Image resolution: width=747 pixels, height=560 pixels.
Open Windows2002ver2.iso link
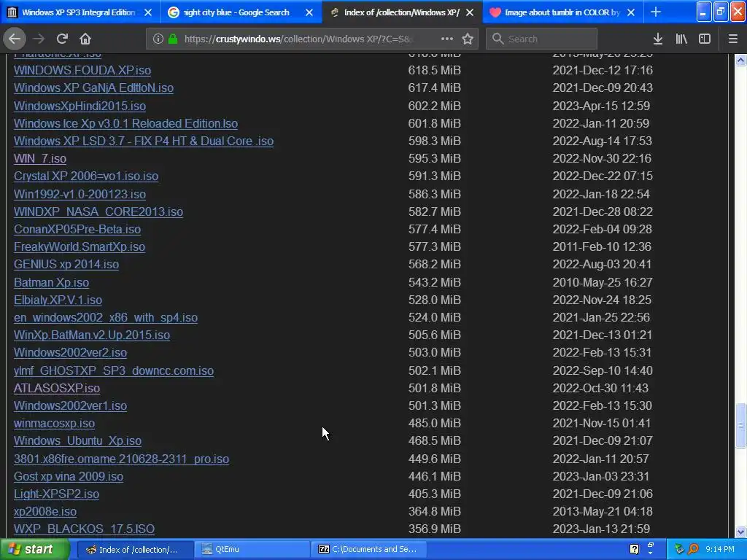[x=70, y=353]
